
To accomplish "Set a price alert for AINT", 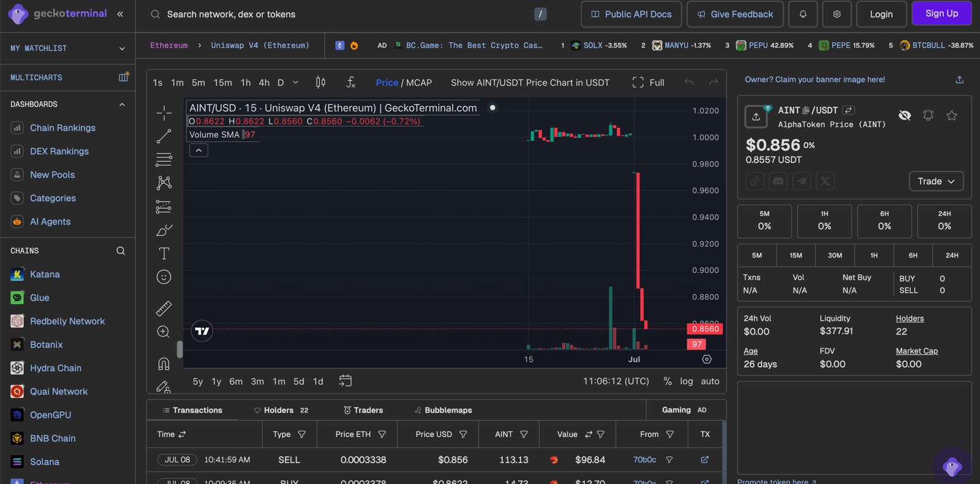I will point(929,115).
